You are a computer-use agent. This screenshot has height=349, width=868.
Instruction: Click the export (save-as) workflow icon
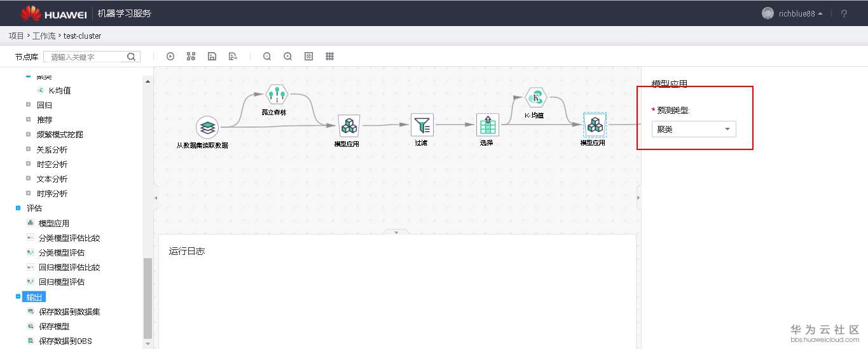(x=233, y=57)
